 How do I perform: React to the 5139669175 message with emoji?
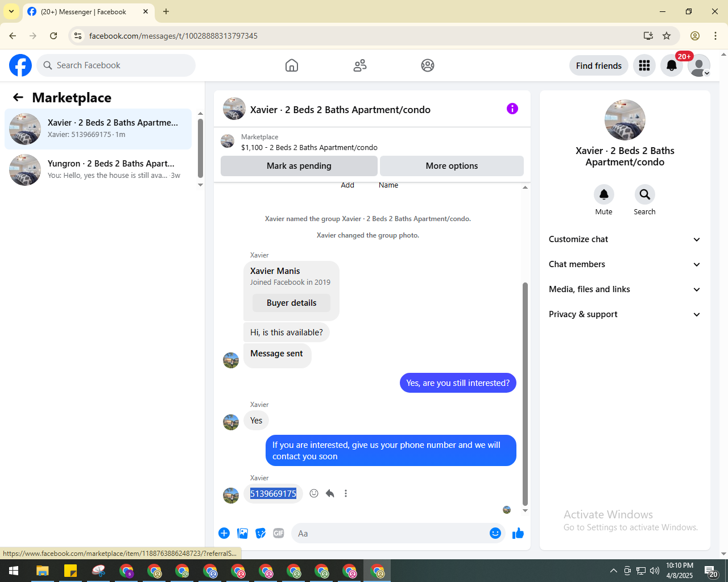pyautogui.click(x=314, y=493)
